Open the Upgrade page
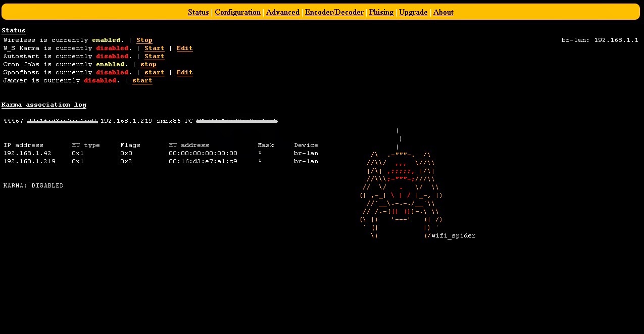The width and height of the screenshot is (644, 334). [413, 12]
